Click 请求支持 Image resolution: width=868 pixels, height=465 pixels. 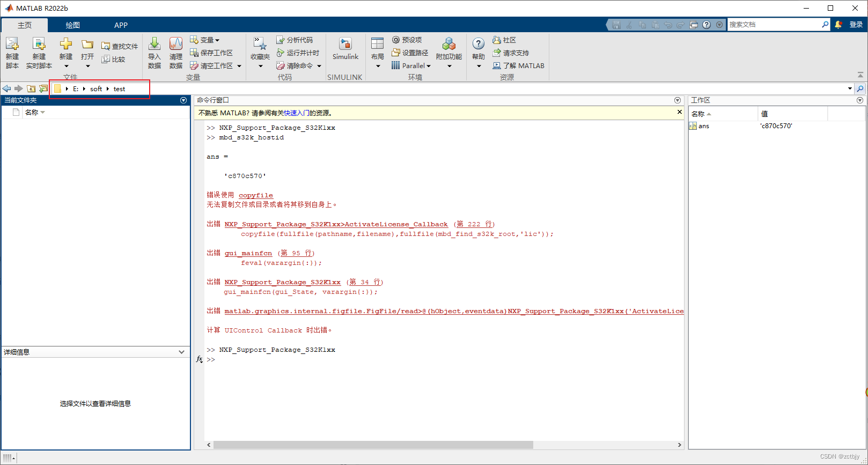[511, 53]
